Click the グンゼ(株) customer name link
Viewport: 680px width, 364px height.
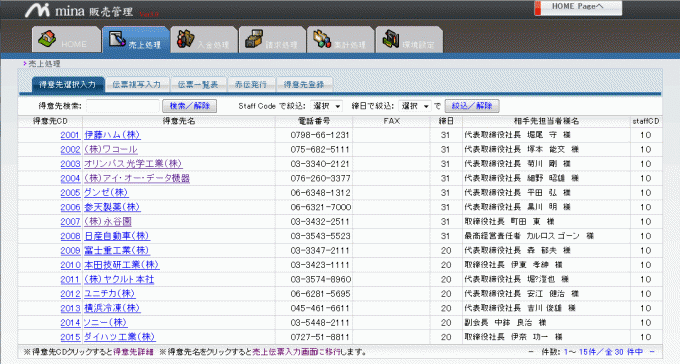pos(106,193)
